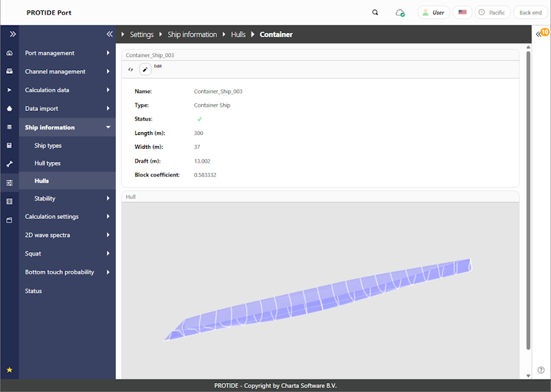Click the vertical scrollbar thumb
Screen dimensions: 551x392
coord(528,200)
